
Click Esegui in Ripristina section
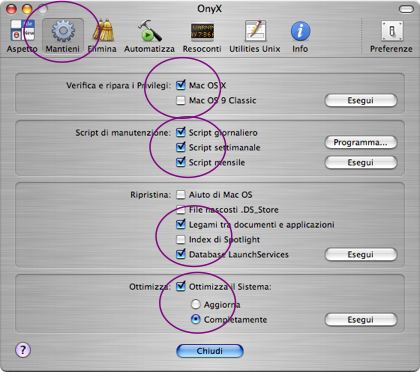[x=361, y=254]
